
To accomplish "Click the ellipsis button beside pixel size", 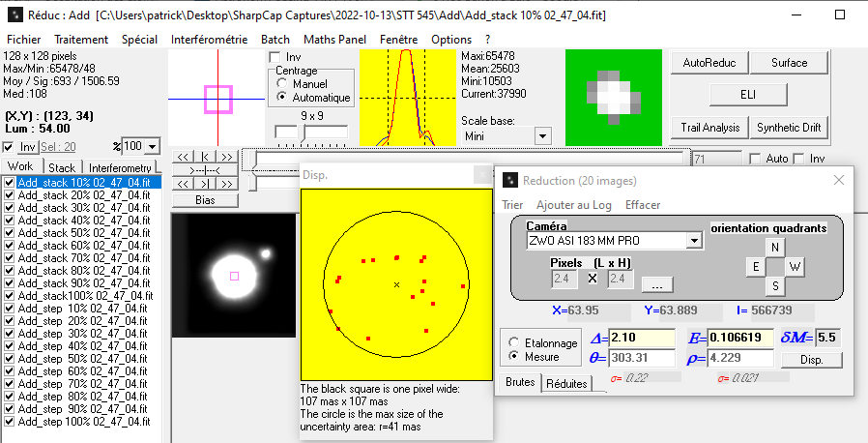I will [x=656, y=284].
